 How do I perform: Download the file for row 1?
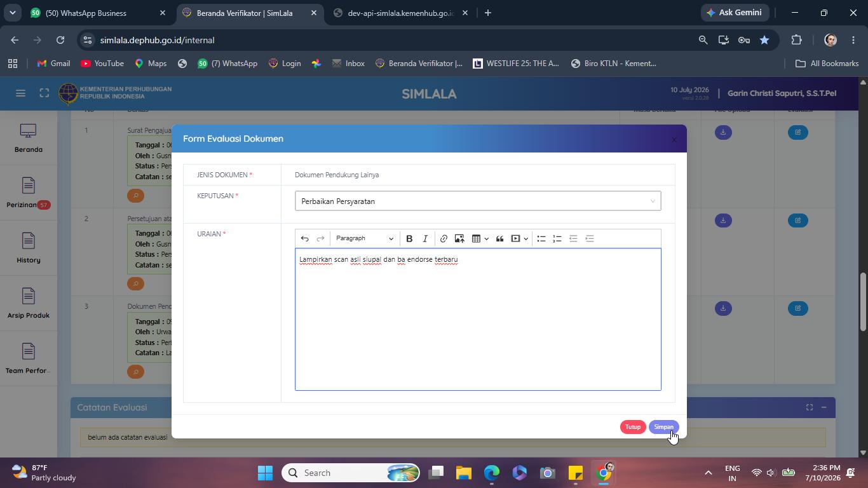tap(723, 132)
